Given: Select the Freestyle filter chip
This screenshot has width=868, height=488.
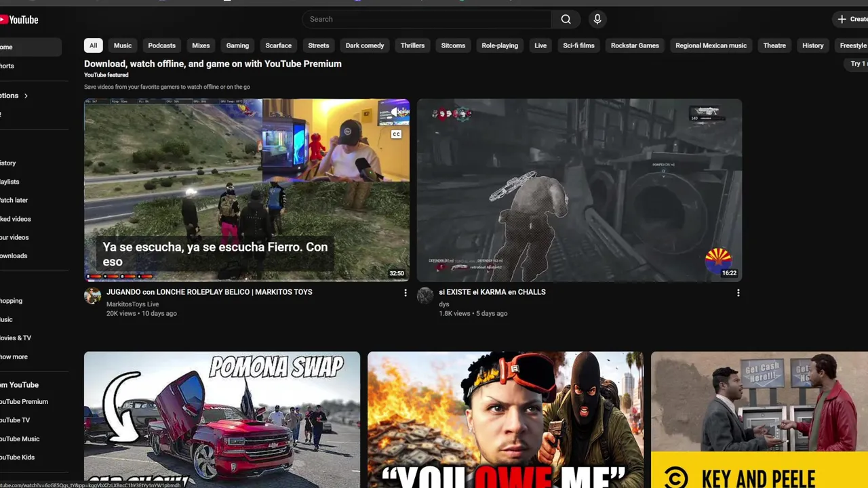Looking at the screenshot, I should (x=852, y=45).
